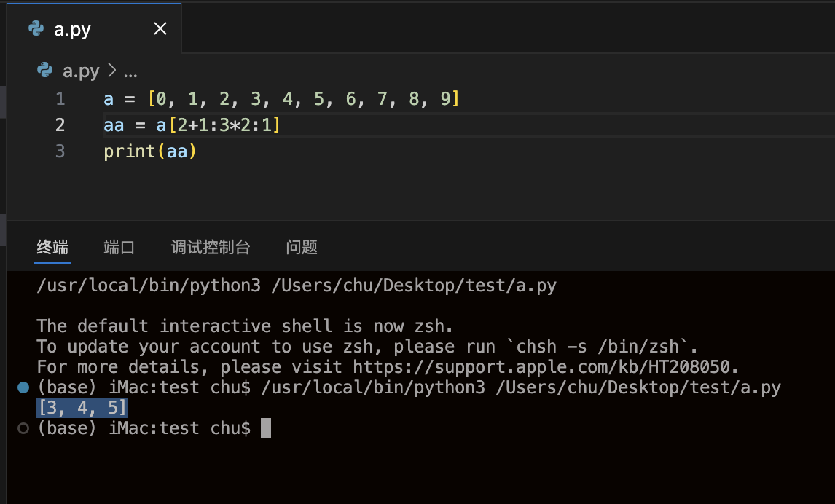Close the a.py editor tab

[160, 28]
